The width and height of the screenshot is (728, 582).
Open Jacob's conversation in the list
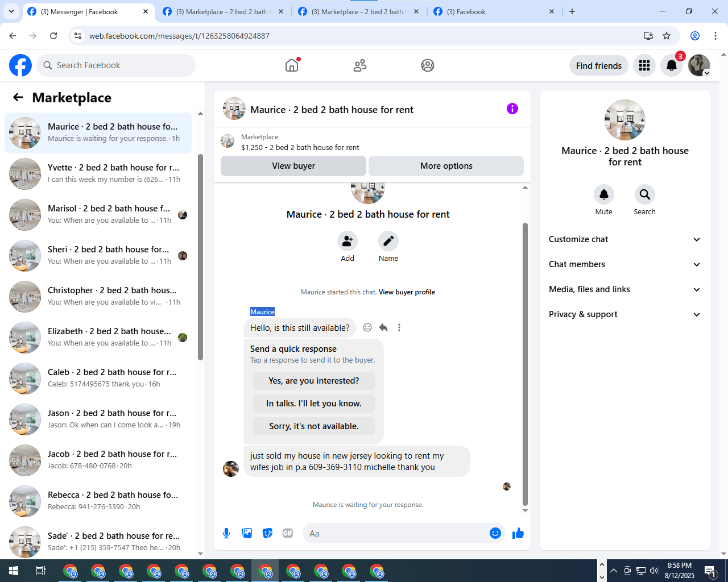click(x=98, y=460)
